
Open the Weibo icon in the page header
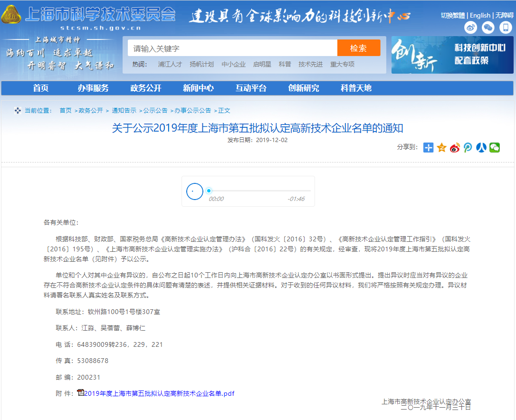pyautogui.click(x=470, y=28)
